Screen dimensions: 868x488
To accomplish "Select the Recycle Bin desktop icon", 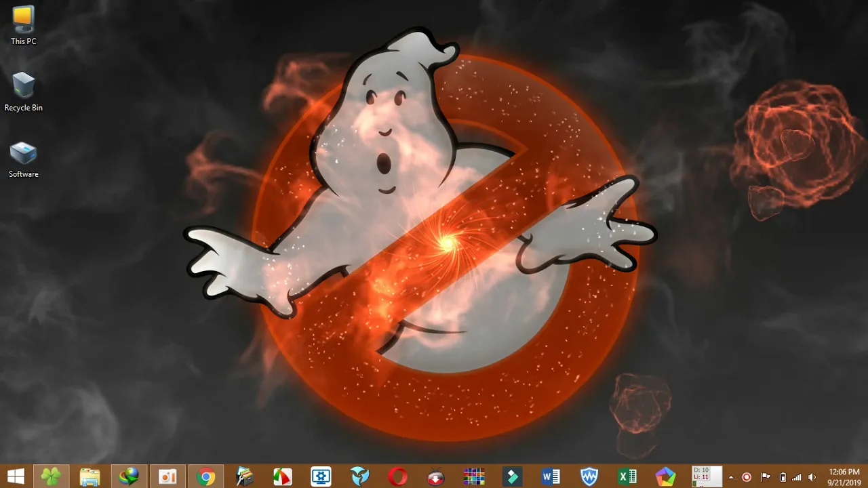I will coord(23,92).
